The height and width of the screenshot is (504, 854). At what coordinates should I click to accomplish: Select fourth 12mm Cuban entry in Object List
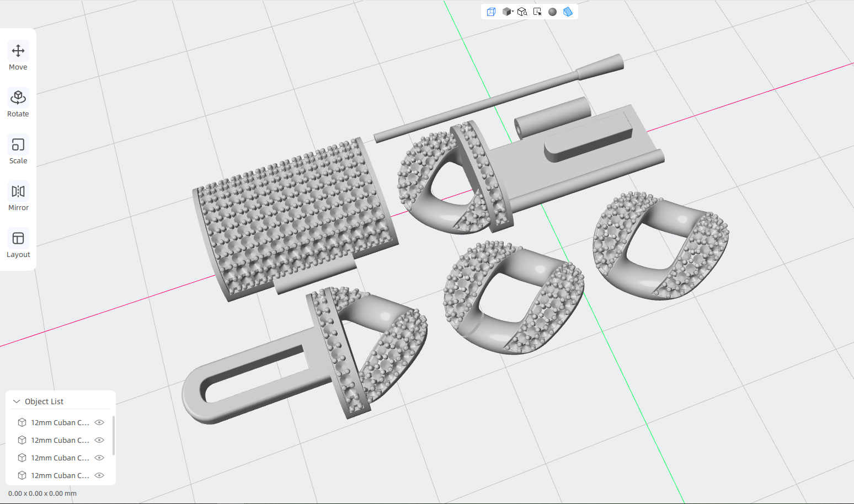coord(60,475)
